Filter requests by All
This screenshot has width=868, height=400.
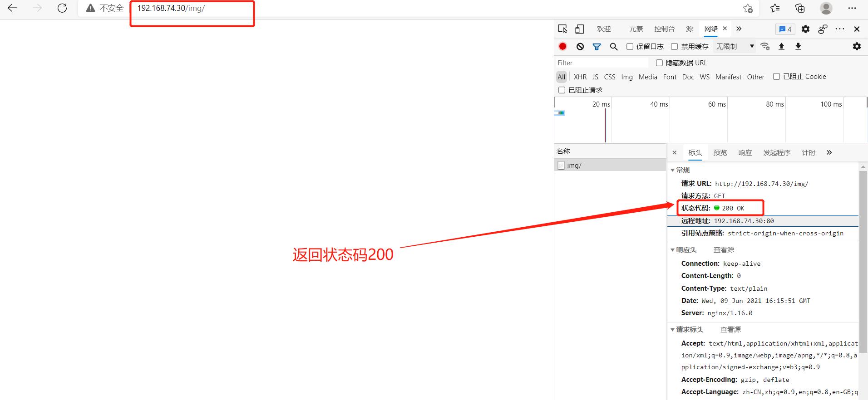(562, 77)
